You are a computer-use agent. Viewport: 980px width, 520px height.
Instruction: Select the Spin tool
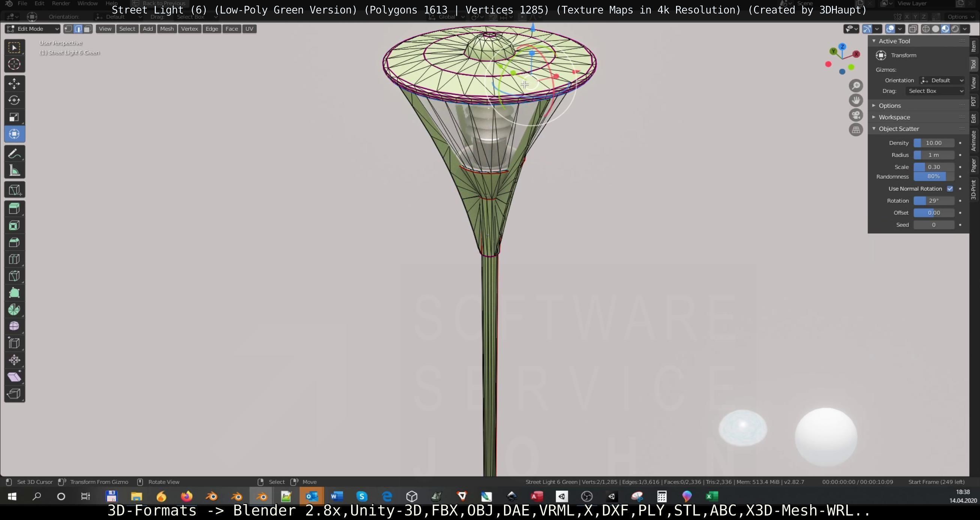pyautogui.click(x=15, y=309)
